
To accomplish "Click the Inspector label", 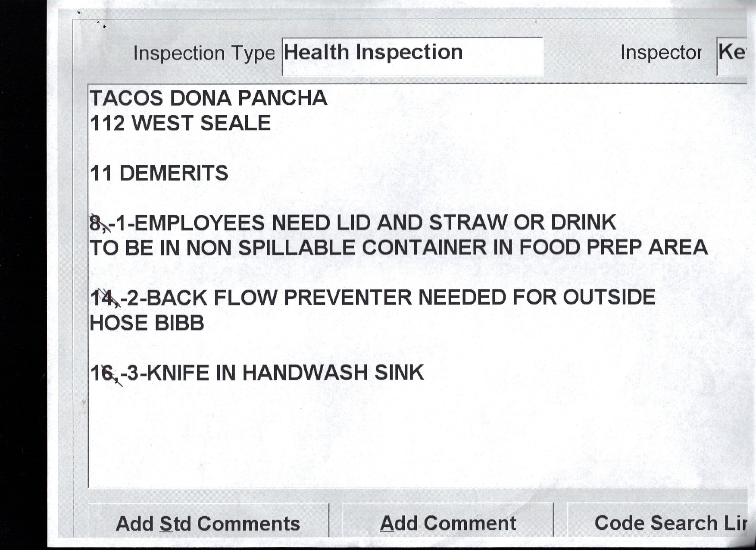I will (x=660, y=53).
